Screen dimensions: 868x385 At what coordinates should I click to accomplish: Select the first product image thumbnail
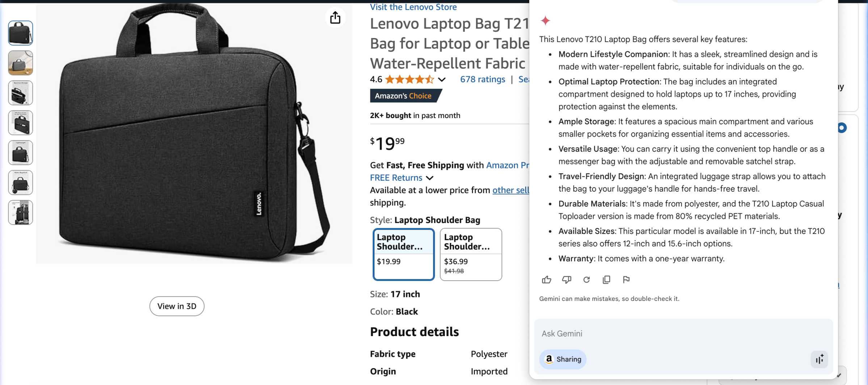point(21,33)
